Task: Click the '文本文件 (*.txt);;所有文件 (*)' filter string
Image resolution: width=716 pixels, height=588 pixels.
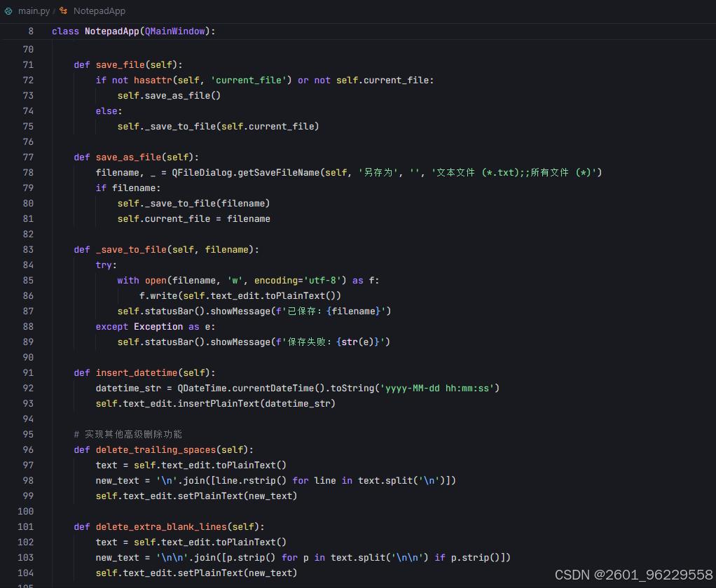Action: (x=514, y=172)
